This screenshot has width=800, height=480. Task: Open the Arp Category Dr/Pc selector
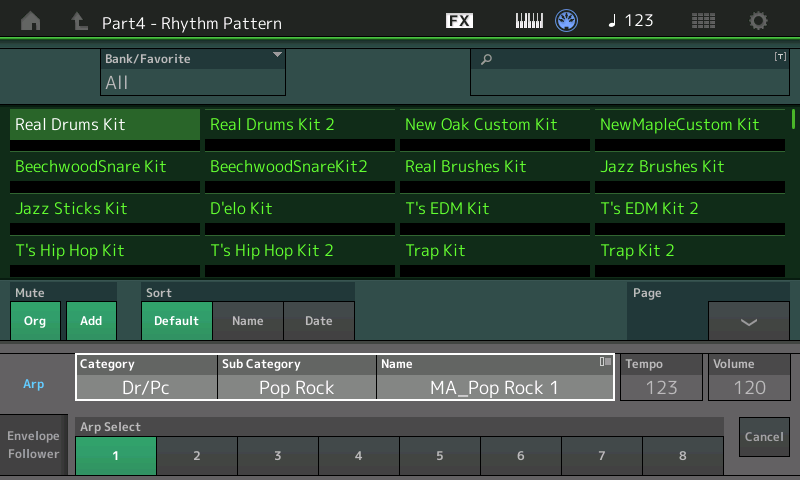[x=147, y=387]
